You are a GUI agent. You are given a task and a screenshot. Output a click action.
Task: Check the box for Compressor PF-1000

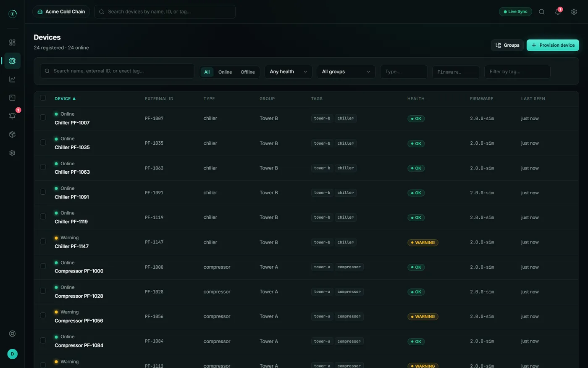coord(43,266)
